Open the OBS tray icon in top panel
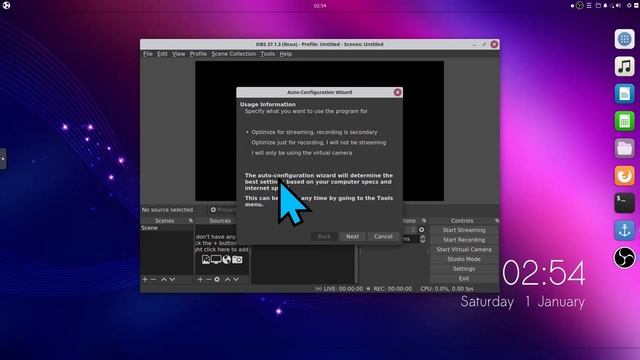This screenshot has height=360, width=640. pyautogui.click(x=580, y=5)
